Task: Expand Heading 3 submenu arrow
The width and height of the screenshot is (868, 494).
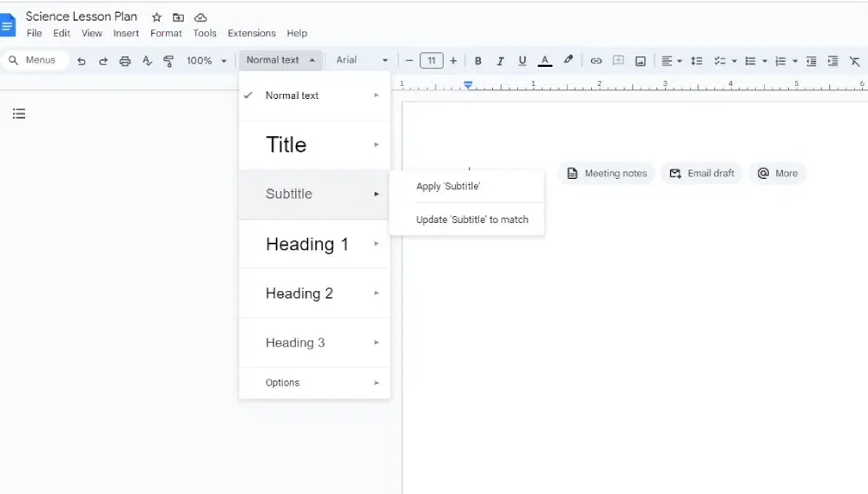Action: pos(377,342)
